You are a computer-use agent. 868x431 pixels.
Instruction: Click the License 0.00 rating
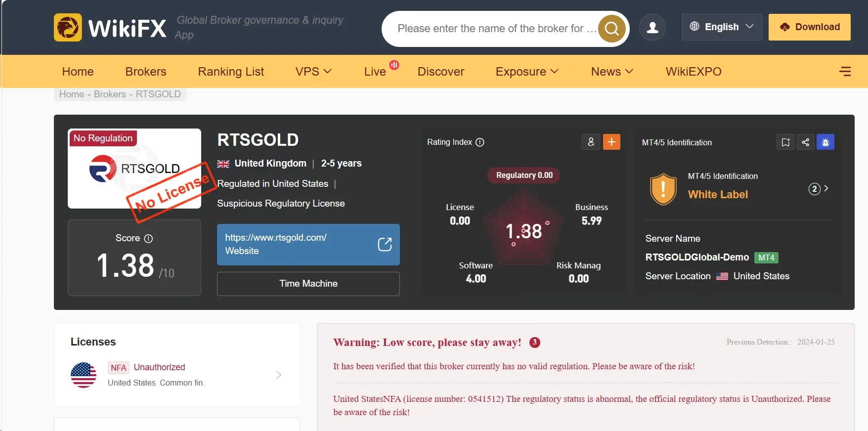tap(460, 214)
